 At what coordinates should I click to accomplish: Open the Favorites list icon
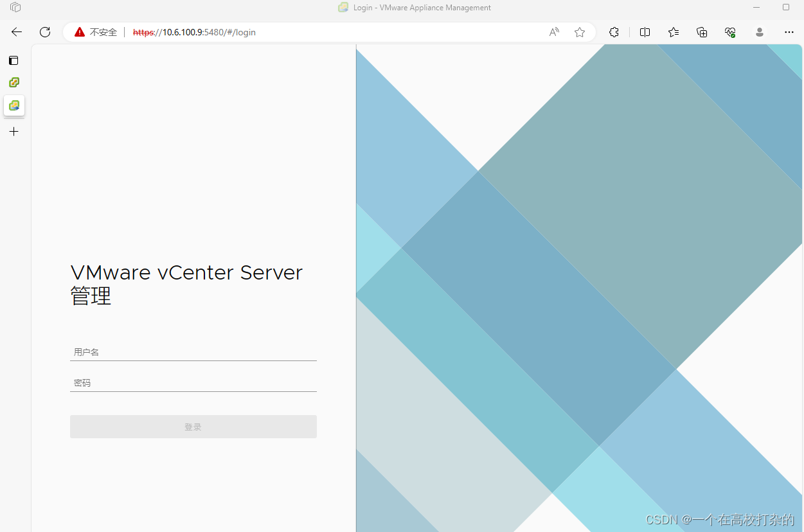coord(674,32)
